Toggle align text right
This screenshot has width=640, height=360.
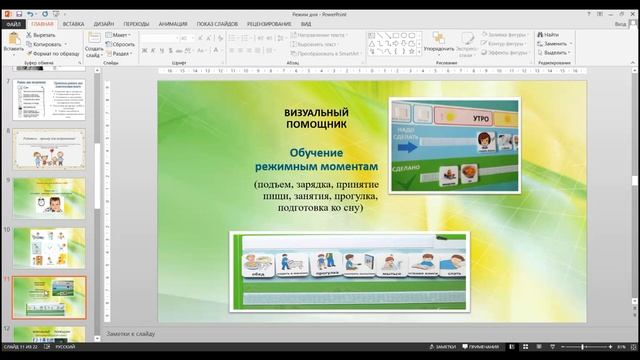[249, 51]
